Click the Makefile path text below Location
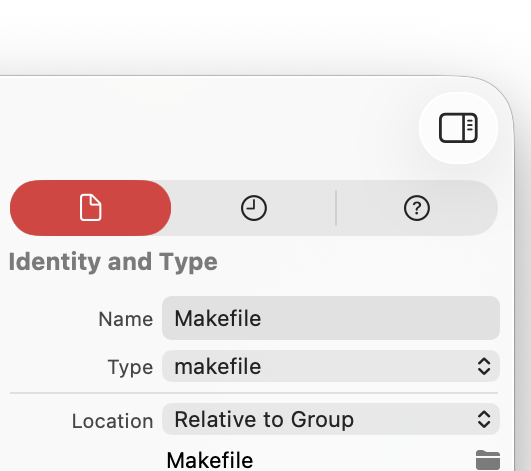531x471 pixels. pos(210,461)
